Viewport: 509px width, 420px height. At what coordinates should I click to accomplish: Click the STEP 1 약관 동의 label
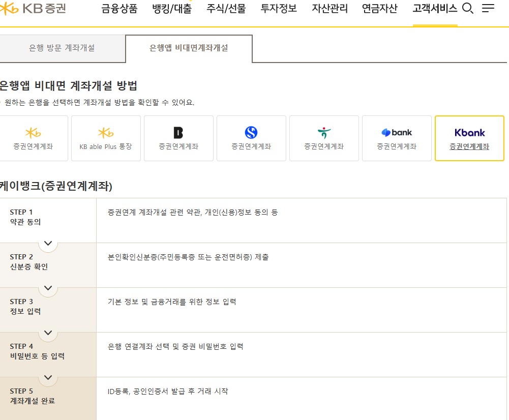click(x=25, y=217)
